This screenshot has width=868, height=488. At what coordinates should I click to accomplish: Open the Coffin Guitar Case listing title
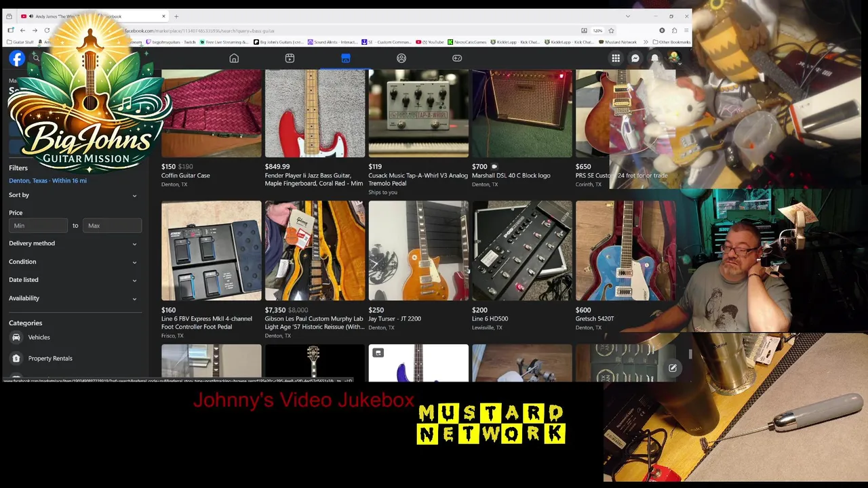click(x=185, y=176)
